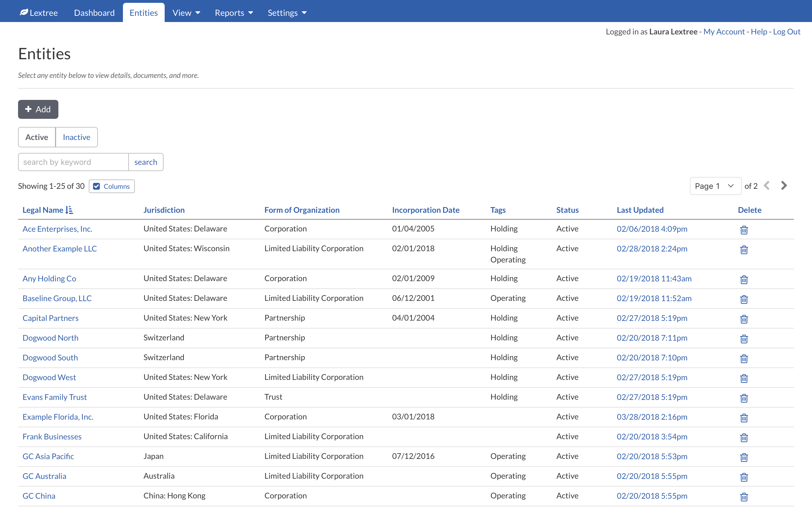The width and height of the screenshot is (812, 508).
Task: Click trash icon for Another Example LLC
Action: (x=744, y=250)
